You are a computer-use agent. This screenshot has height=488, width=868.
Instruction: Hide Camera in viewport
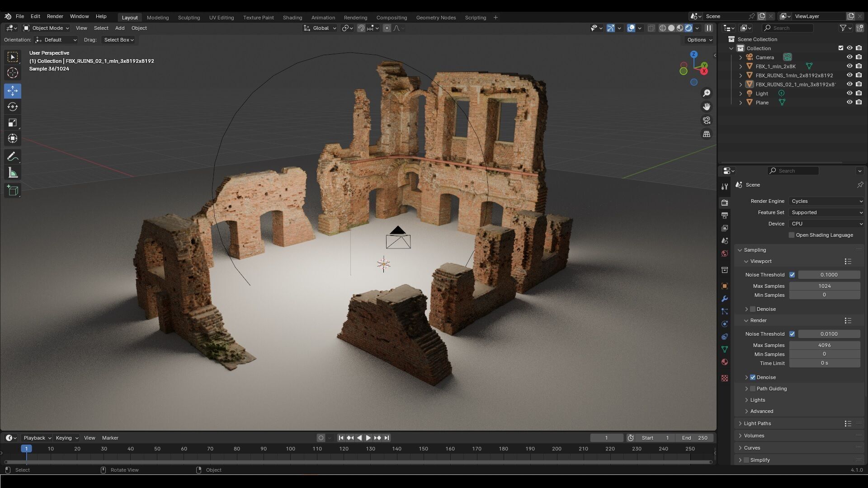click(849, 57)
